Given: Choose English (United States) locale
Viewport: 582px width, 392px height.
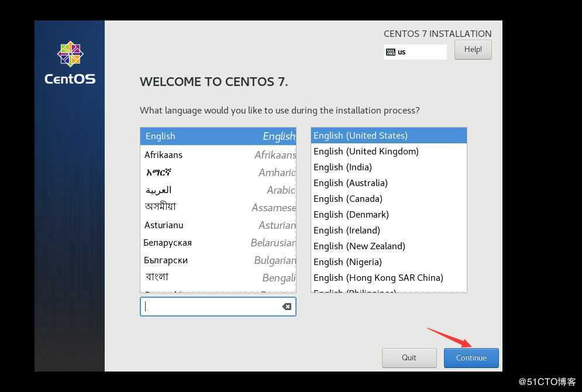Looking at the screenshot, I should coord(388,136).
